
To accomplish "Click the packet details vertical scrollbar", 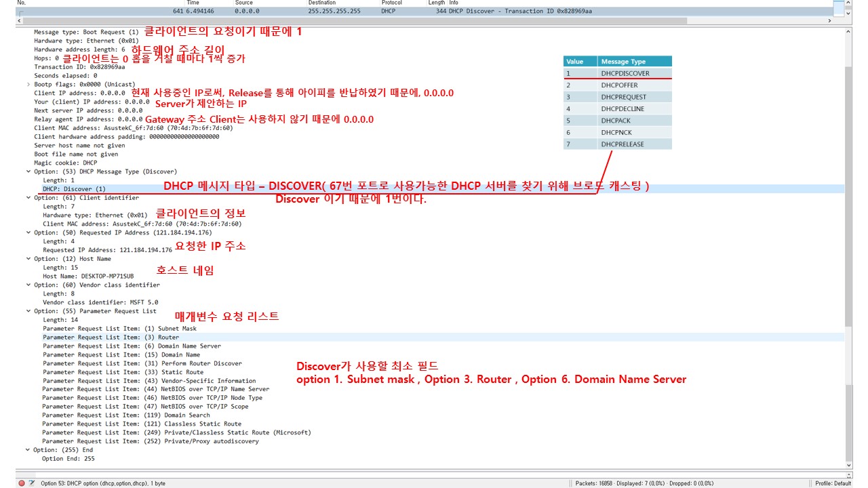I will (849, 197).
